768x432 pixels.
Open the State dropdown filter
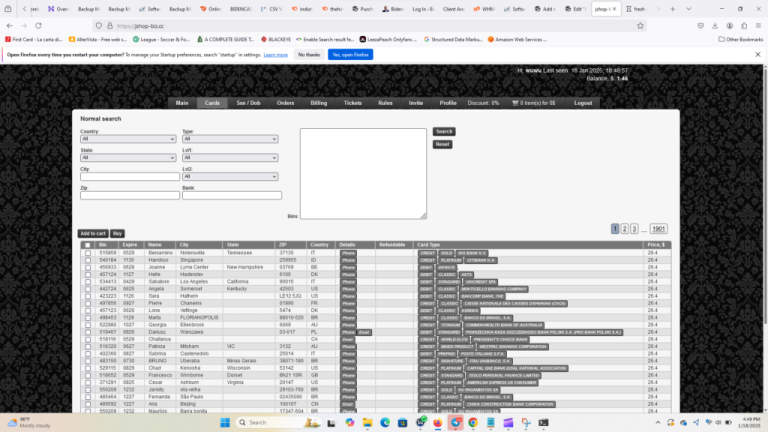click(128, 158)
